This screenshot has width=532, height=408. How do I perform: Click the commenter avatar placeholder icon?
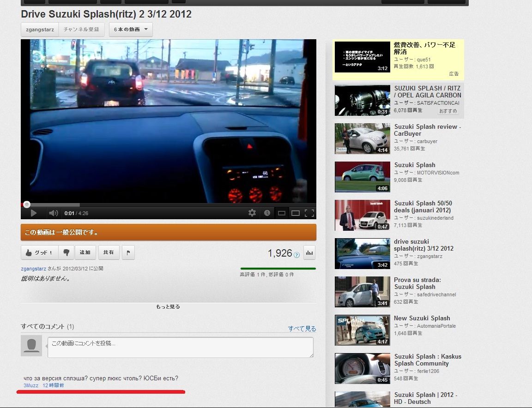point(31,346)
